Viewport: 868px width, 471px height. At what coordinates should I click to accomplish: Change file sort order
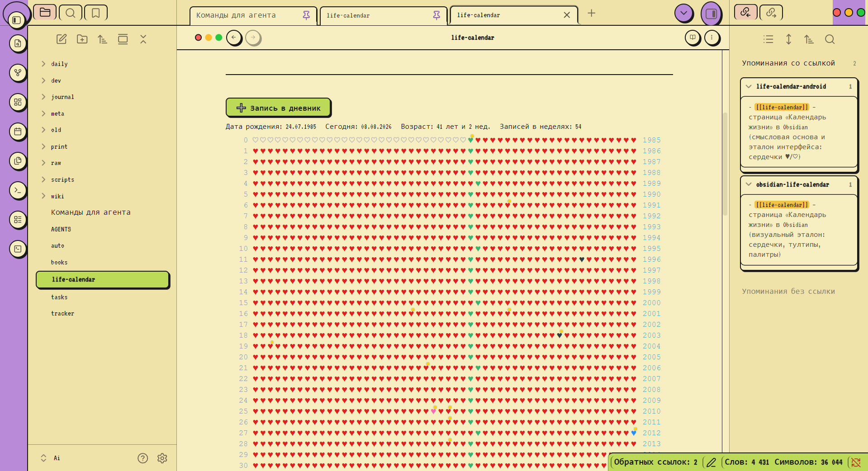[102, 39]
